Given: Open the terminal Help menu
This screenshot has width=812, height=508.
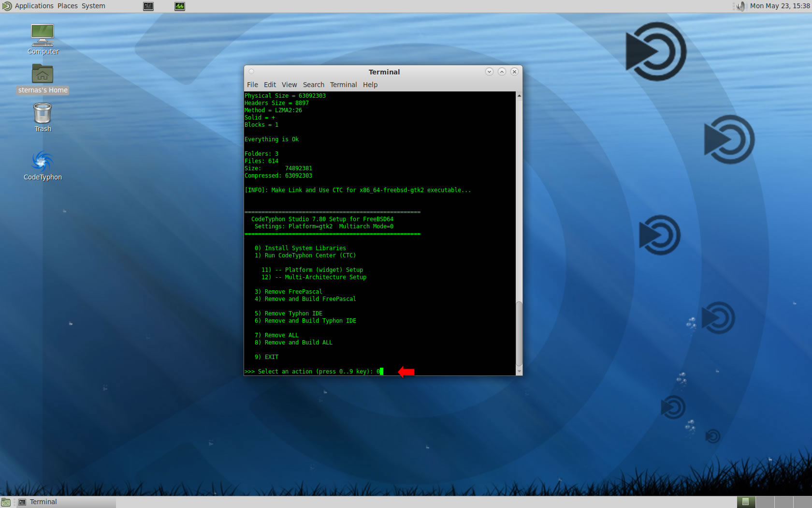Looking at the screenshot, I should coord(370,85).
